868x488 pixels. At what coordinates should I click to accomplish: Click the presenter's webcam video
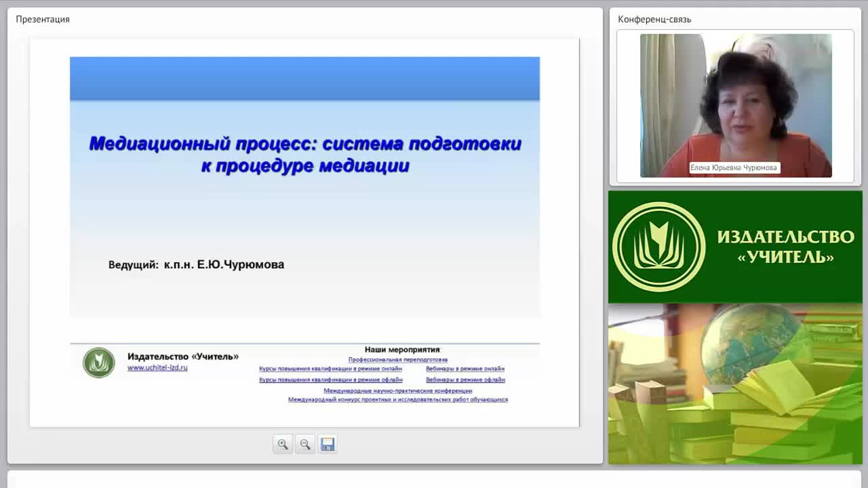[x=736, y=106]
